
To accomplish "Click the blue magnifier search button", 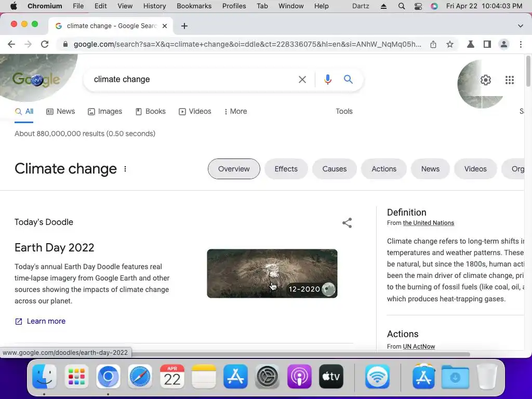I will pyautogui.click(x=348, y=79).
